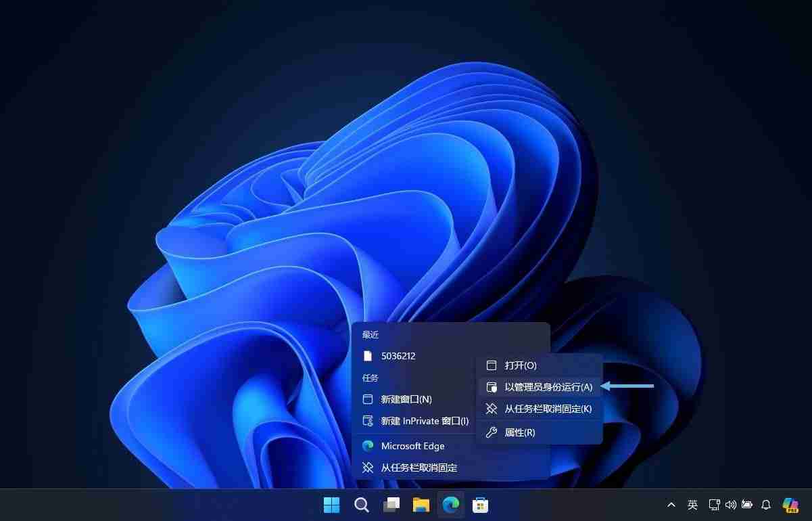Open the notifications bell in system tray

tap(765, 505)
